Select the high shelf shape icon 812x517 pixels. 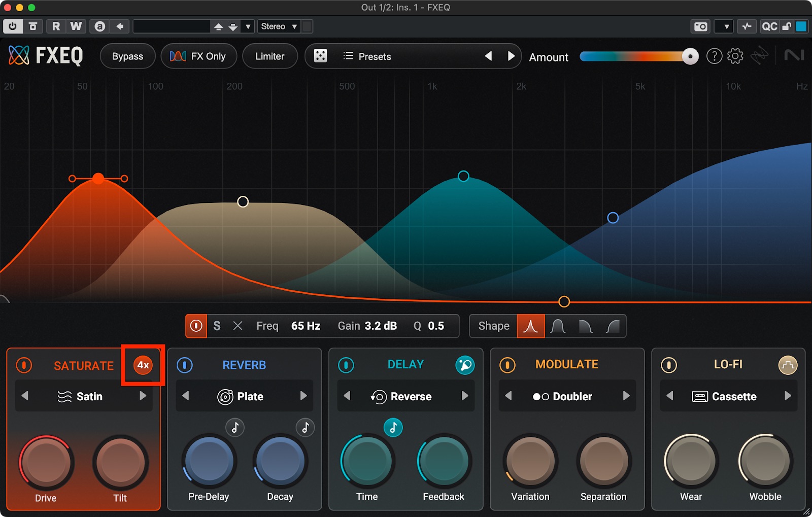613,326
